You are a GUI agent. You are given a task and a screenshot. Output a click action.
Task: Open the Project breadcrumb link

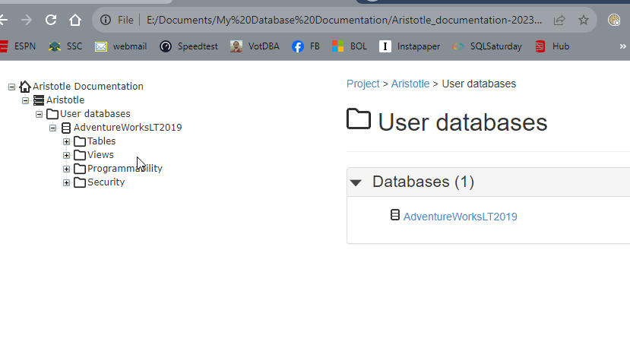tap(362, 84)
